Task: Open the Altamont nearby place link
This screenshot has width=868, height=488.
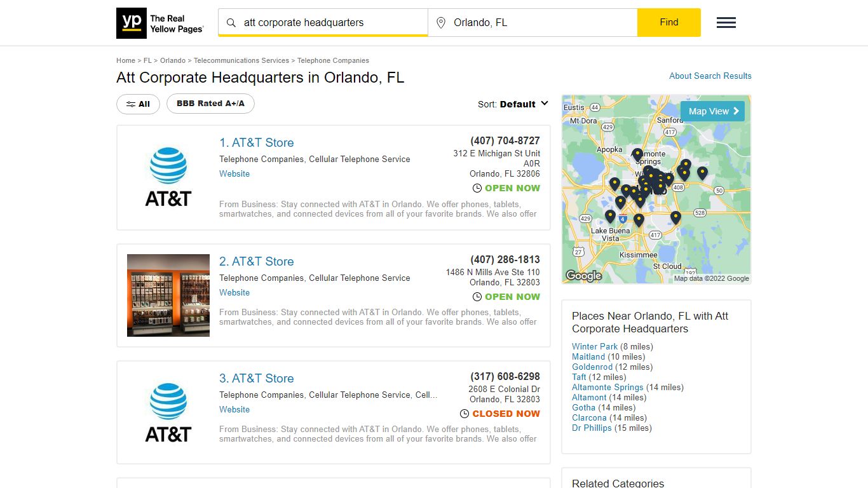Action: pyautogui.click(x=589, y=398)
